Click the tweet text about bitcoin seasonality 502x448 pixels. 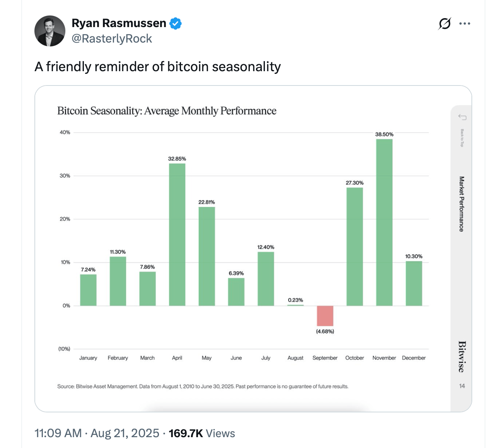click(x=157, y=66)
